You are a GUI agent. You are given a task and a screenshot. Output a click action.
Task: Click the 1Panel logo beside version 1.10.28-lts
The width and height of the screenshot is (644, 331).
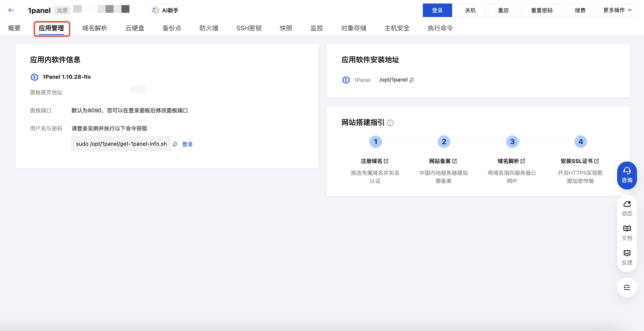point(34,77)
